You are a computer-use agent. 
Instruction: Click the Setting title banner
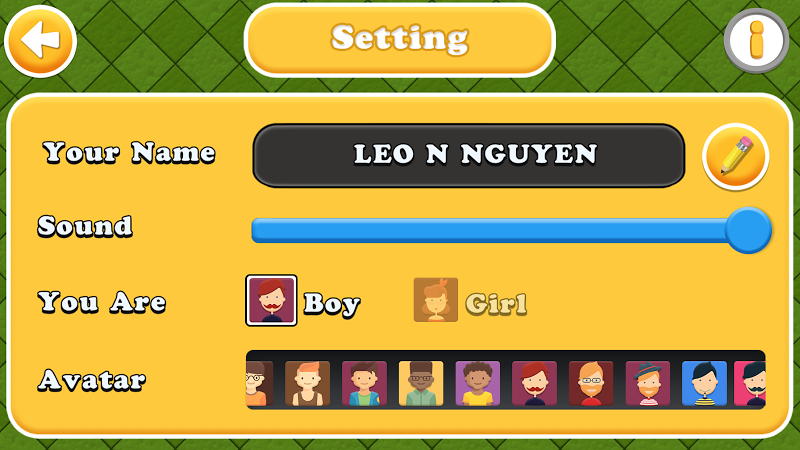399,40
